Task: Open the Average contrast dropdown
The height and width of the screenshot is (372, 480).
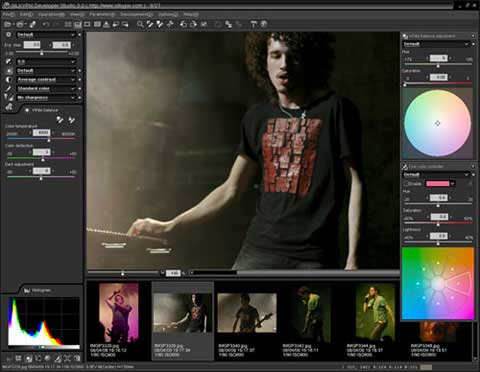Action: pyautogui.click(x=46, y=80)
